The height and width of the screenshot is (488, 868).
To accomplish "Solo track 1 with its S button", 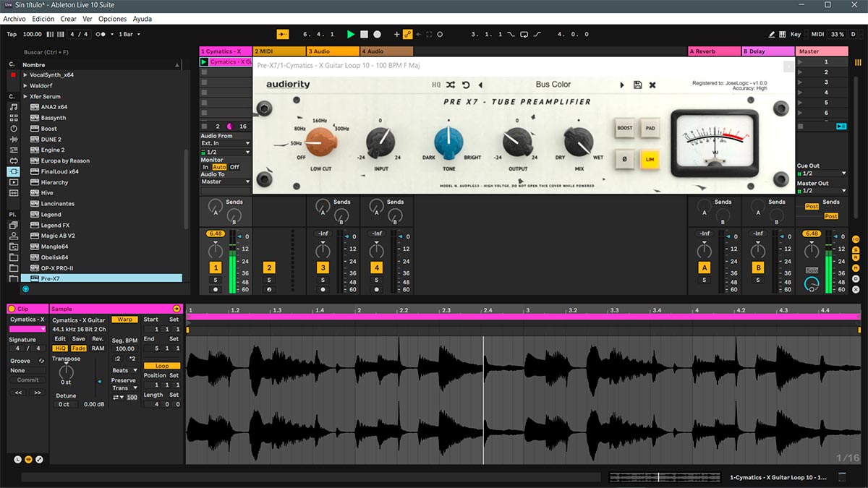I will click(216, 280).
